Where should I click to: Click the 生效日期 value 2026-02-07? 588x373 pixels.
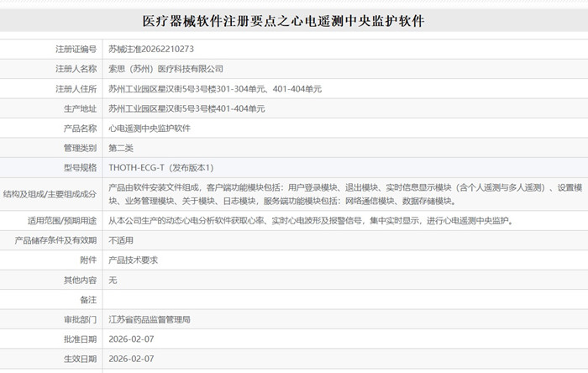pyautogui.click(x=131, y=359)
